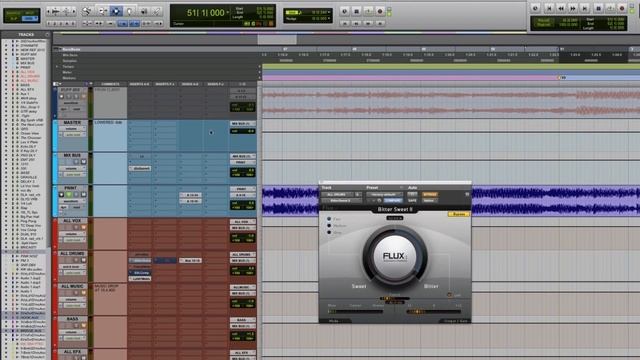This screenshot has height=360, width=640.
Task: Click the plug-in target icon
Action: tap(467, 195)
